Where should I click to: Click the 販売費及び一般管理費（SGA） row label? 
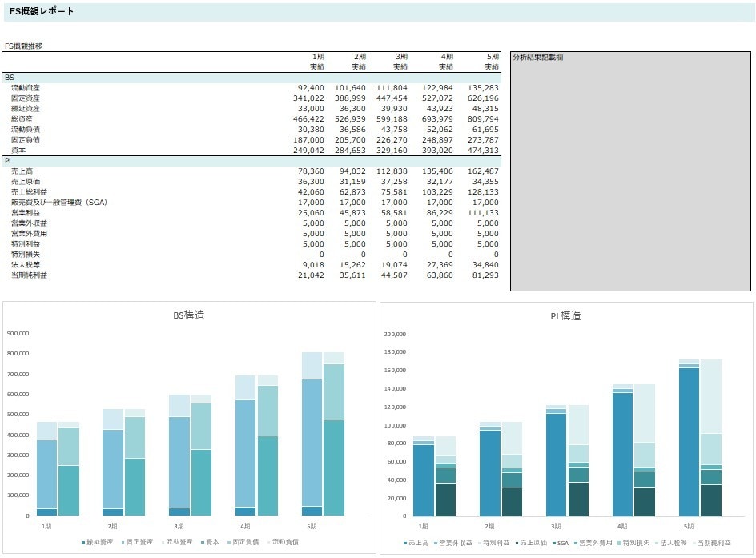click(x=59, y=203)
